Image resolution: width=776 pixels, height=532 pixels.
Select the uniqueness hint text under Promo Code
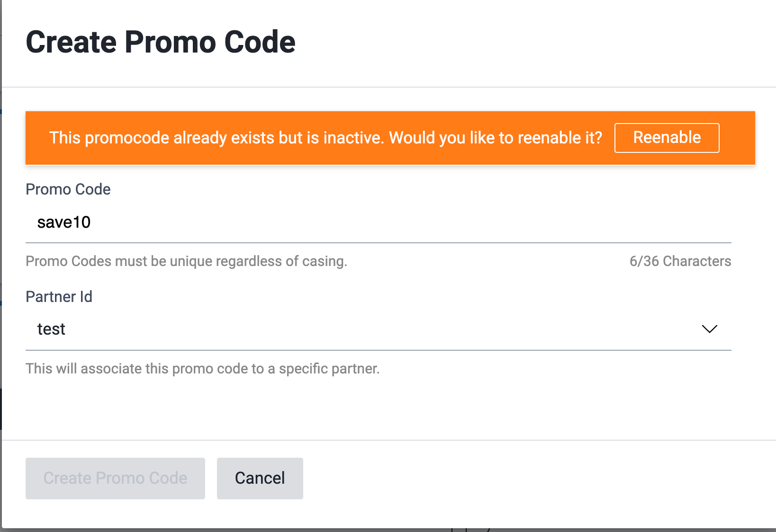186,261
